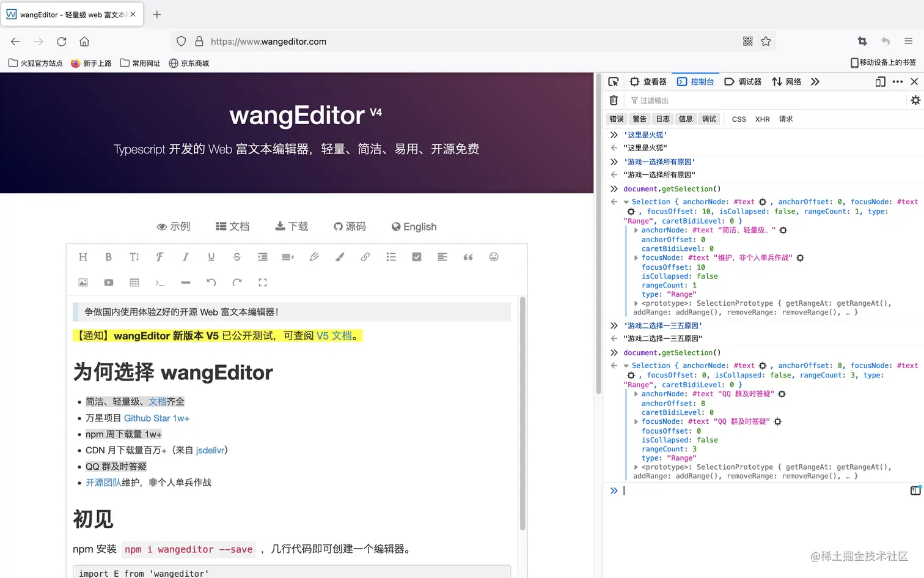Open the Github Star 1w+ link
924x578 pixels.
click(x=156, y=418)
